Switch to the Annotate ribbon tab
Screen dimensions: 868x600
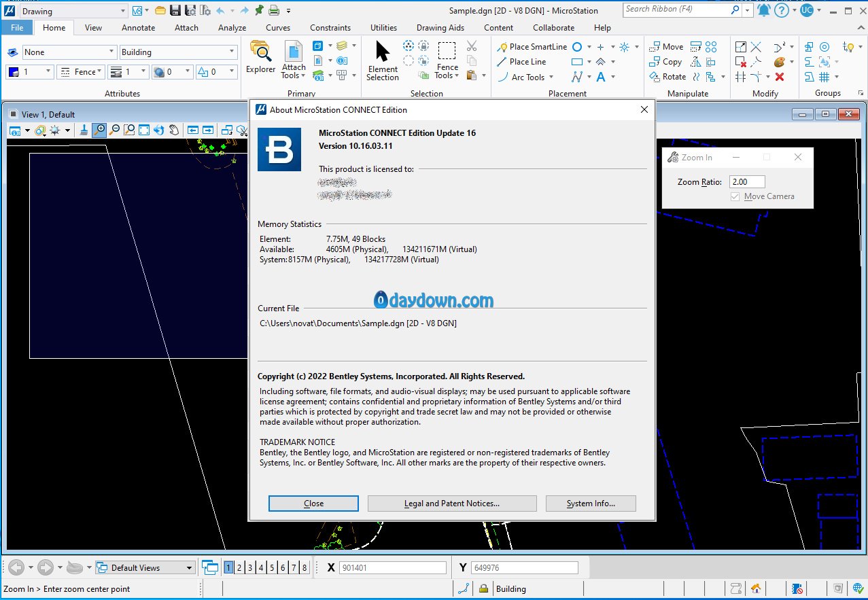(138, 28)
